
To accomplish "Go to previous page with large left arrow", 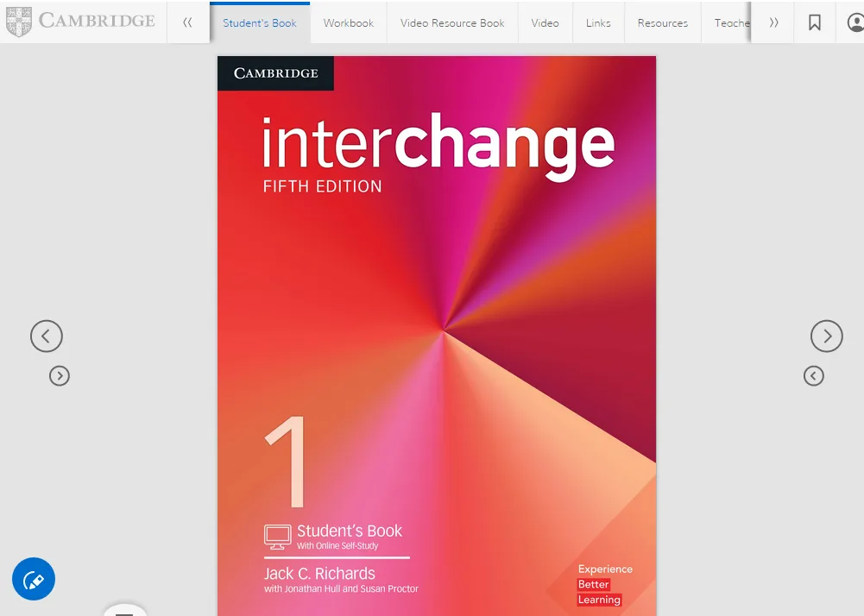I will click(x=47, y=336).
